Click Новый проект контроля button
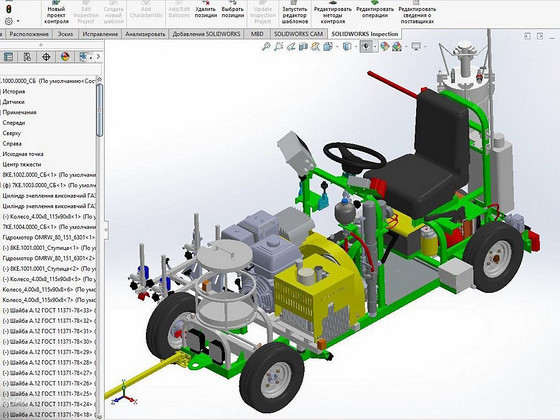560x420 pixels. coord(56,12)
